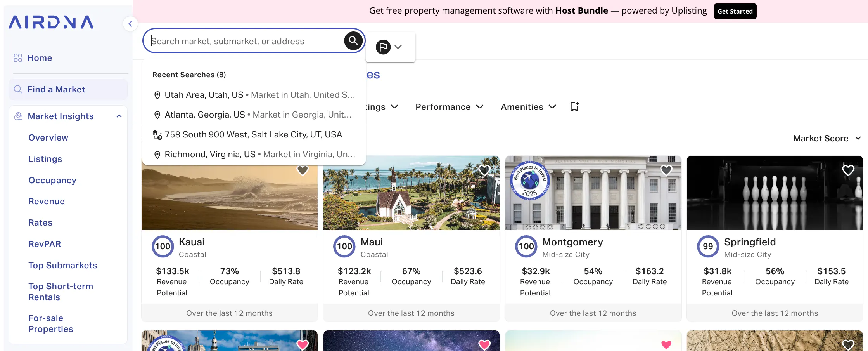
Task: Favorite the Kauai market card
Action: click(303, 170)
